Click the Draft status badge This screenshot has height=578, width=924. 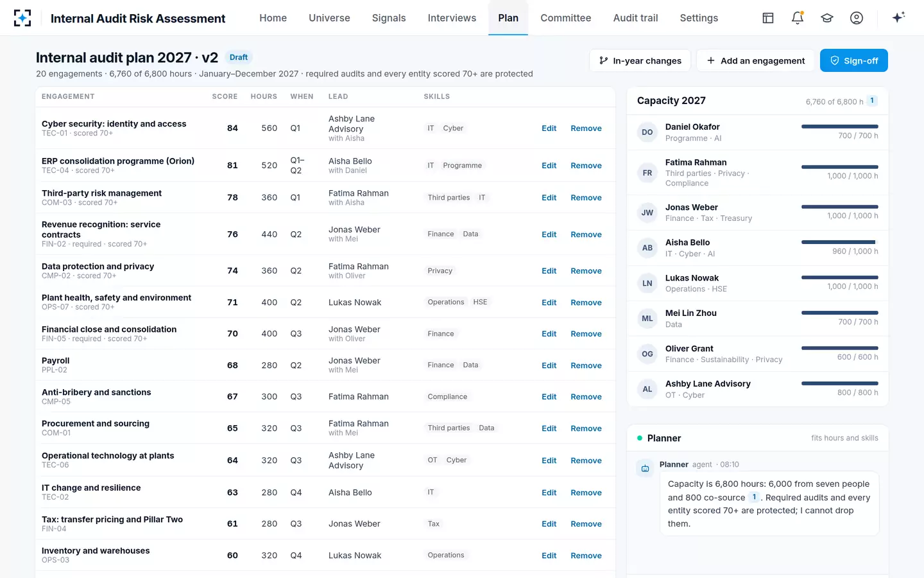239,57
